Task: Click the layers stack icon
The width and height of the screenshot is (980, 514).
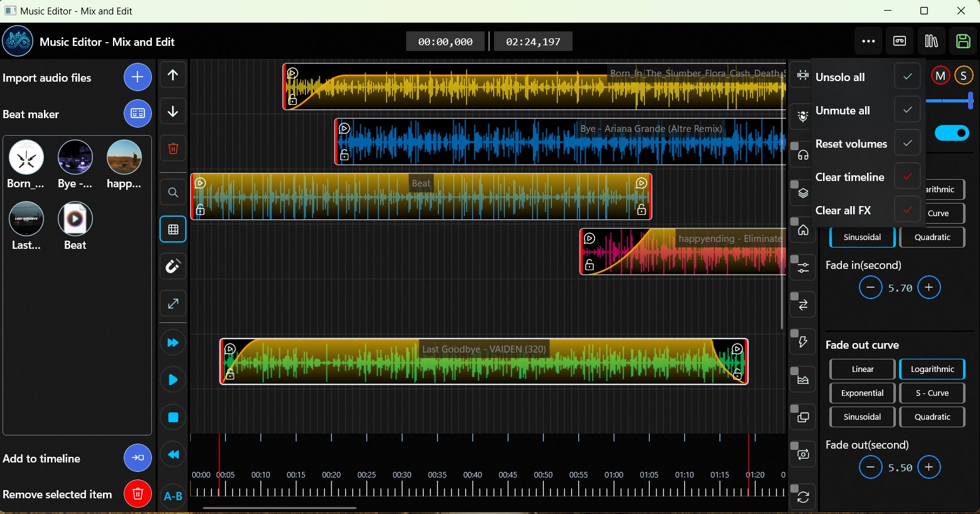Action: (802, 193)
